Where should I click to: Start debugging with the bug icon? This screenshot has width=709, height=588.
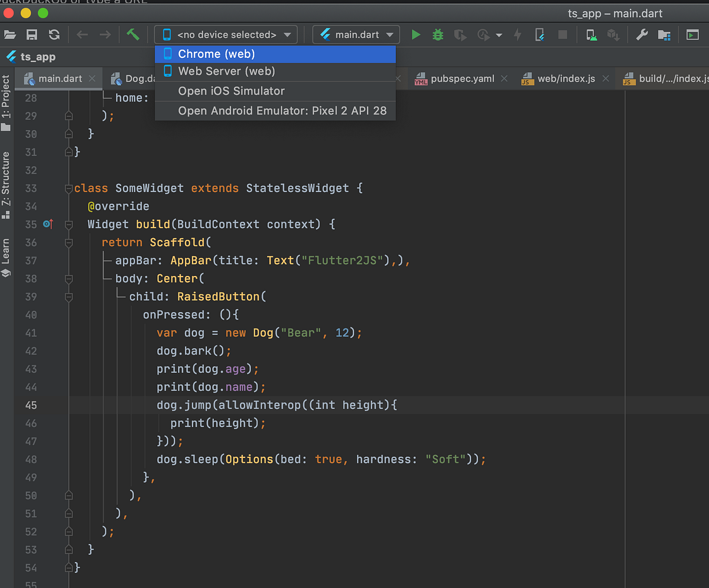(x=438, y=35)
